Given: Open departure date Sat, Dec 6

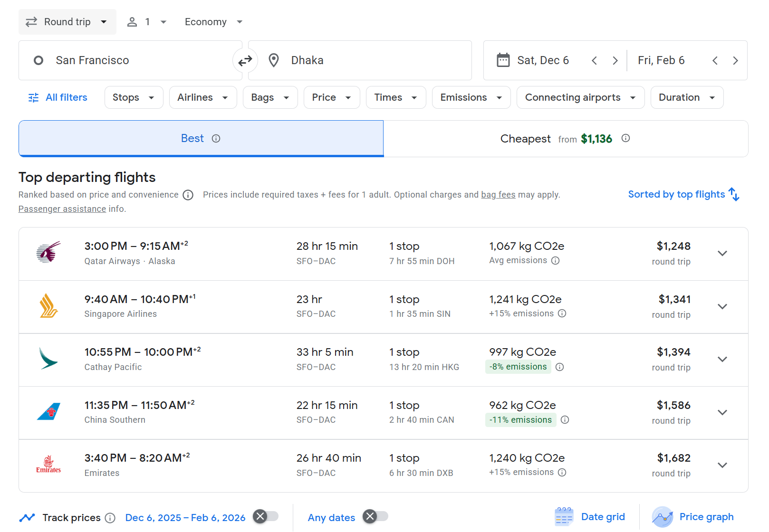Looking at the screenshot, I should point(543,60).
